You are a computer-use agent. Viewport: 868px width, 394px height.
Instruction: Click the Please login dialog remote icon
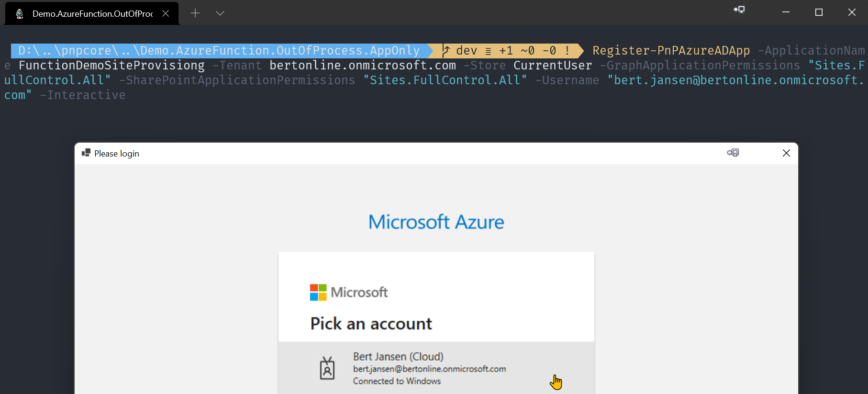(x=733, y=153)
